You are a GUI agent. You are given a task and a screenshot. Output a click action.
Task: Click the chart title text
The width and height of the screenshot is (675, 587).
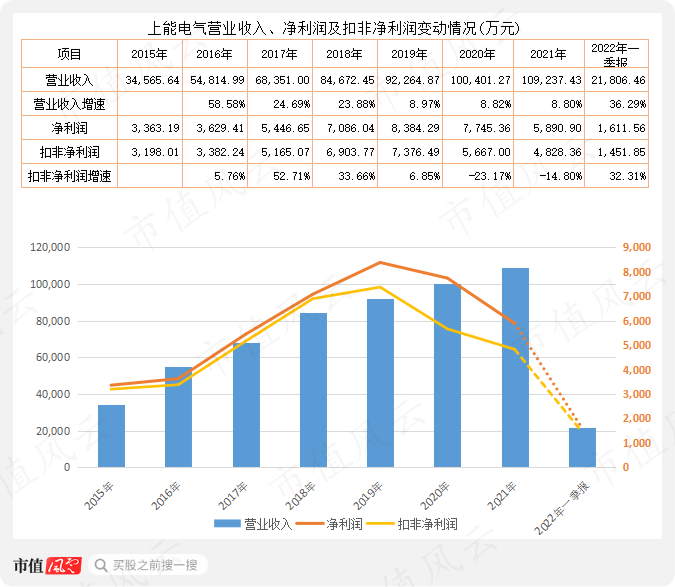[334, 28]
